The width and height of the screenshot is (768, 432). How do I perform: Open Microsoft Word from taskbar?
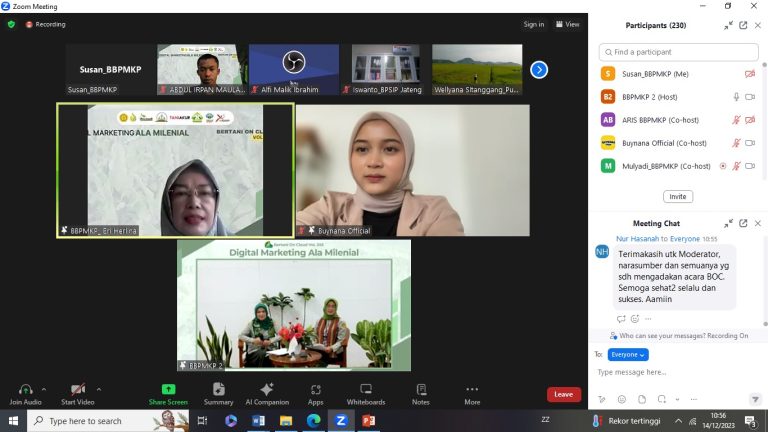pos(258,421)
